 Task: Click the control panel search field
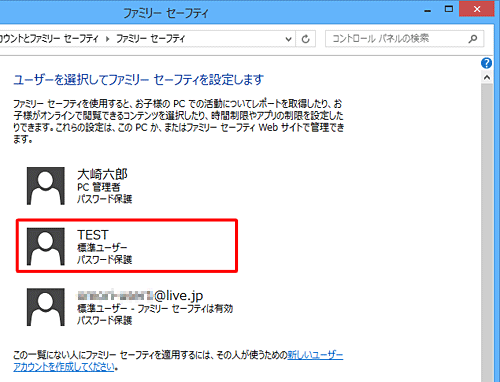(404, 39)
